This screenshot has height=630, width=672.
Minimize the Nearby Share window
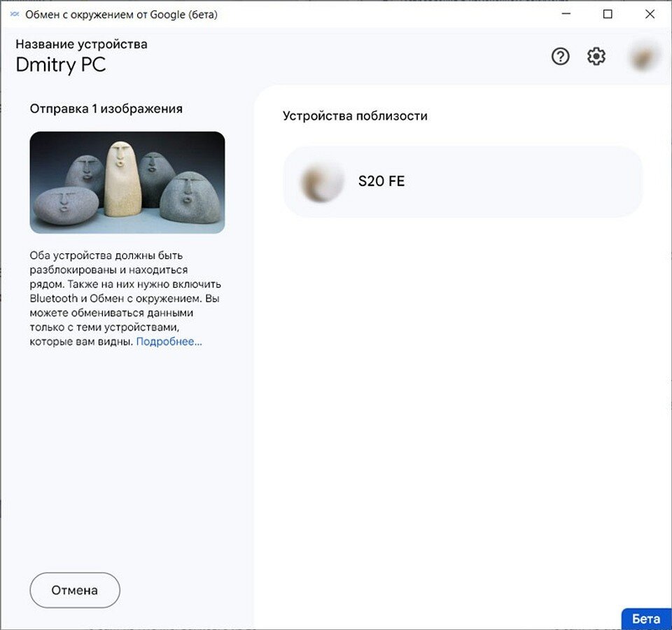click(x=566, y=14)
